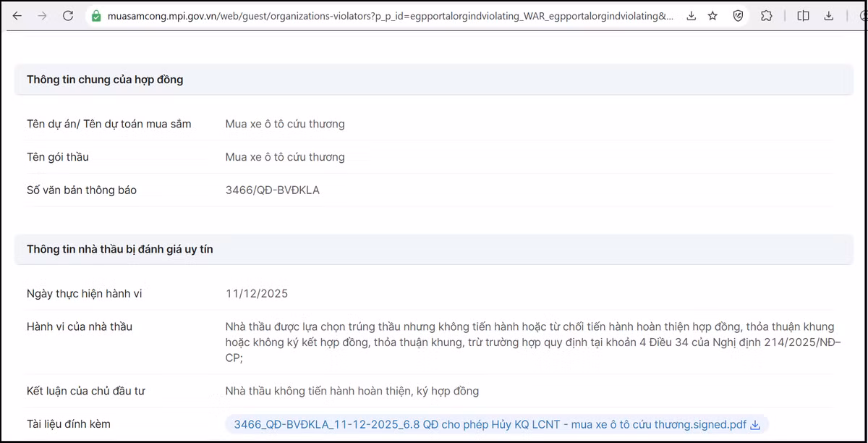This screenshot has width=868, height=443.
Task: Open the shield protection icon
Action: point(738,16)
